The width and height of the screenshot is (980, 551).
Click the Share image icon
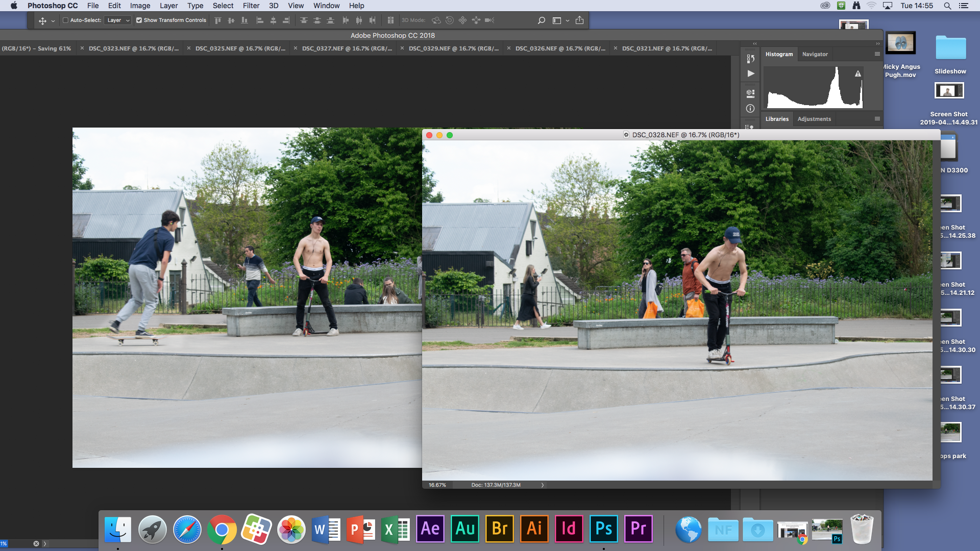(579, 20)
